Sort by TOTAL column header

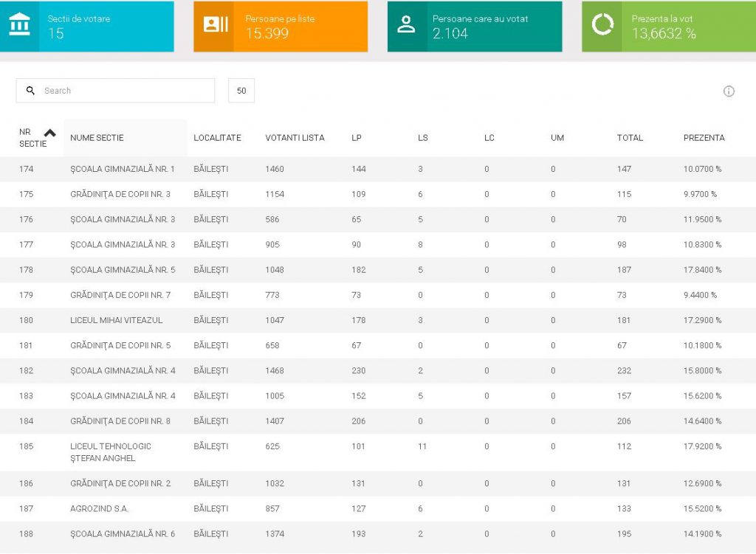(630, 138)
